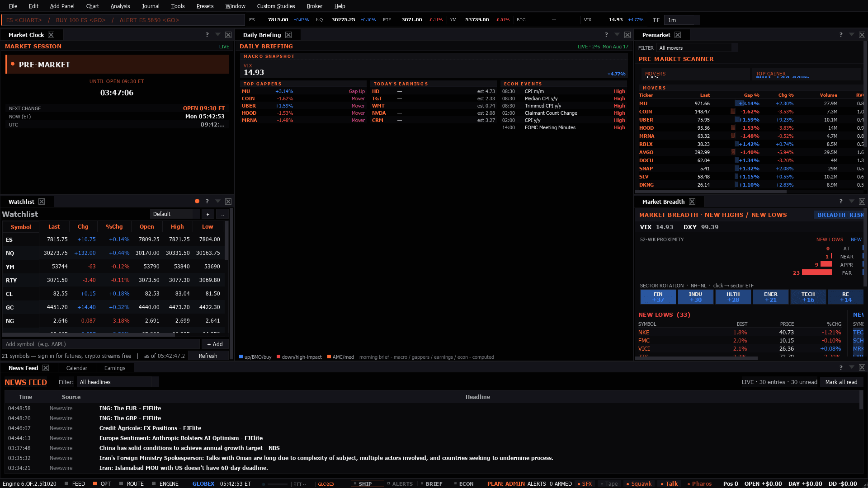Expand the Daily Briefing panel options arrow
This screenshot has width=868, height=488.
click(617, 35)
